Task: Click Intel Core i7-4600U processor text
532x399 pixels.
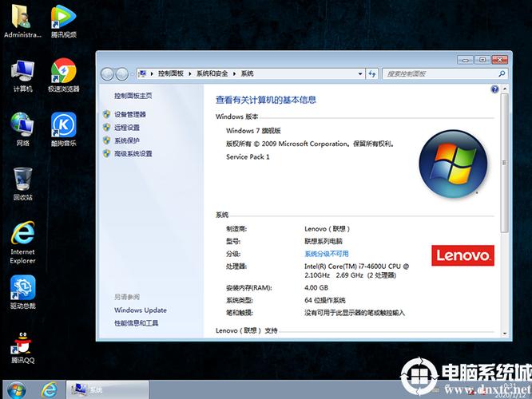Action: point(356,271)
